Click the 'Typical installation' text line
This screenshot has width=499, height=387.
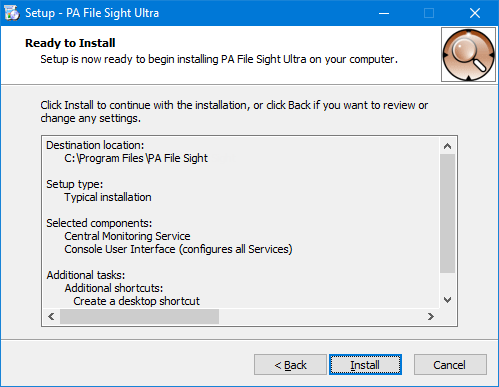point(108,197)
